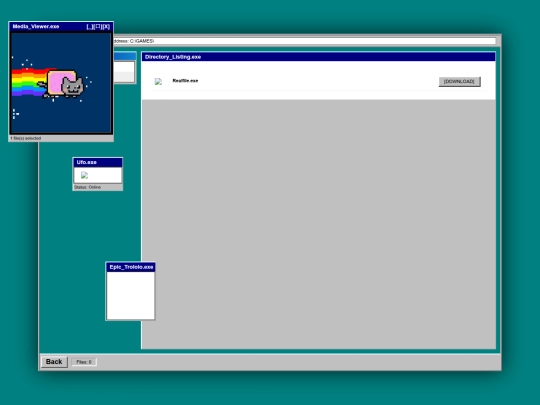Click the Epic_Trololo.exe title bar
This screenshot has height=405, width=540.
tap(131, 267)
